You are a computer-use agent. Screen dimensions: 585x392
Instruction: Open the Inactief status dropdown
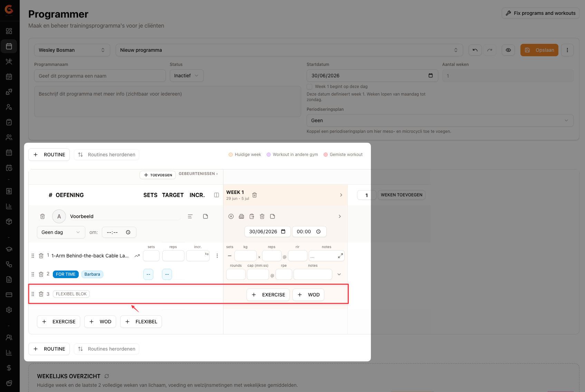[186, 76]
